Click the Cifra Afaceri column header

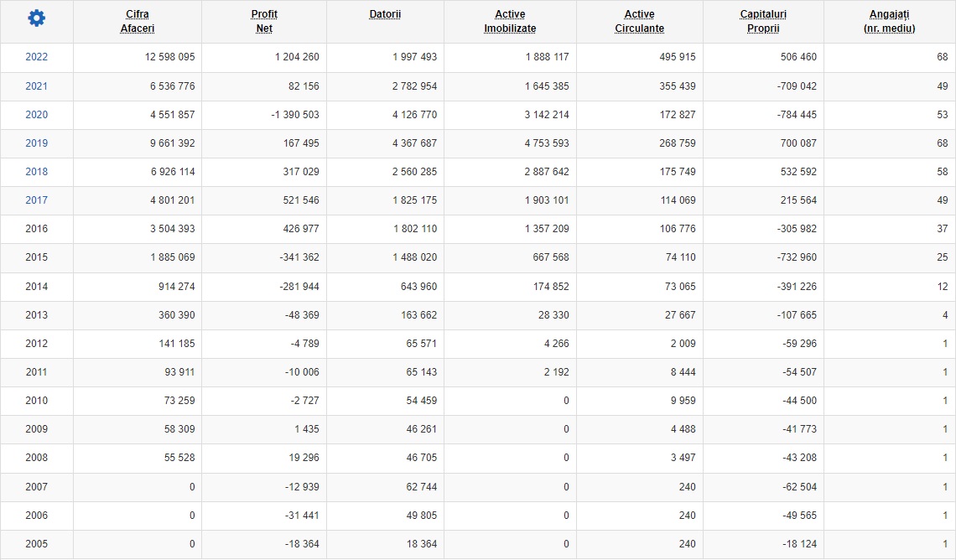point(138,21)
